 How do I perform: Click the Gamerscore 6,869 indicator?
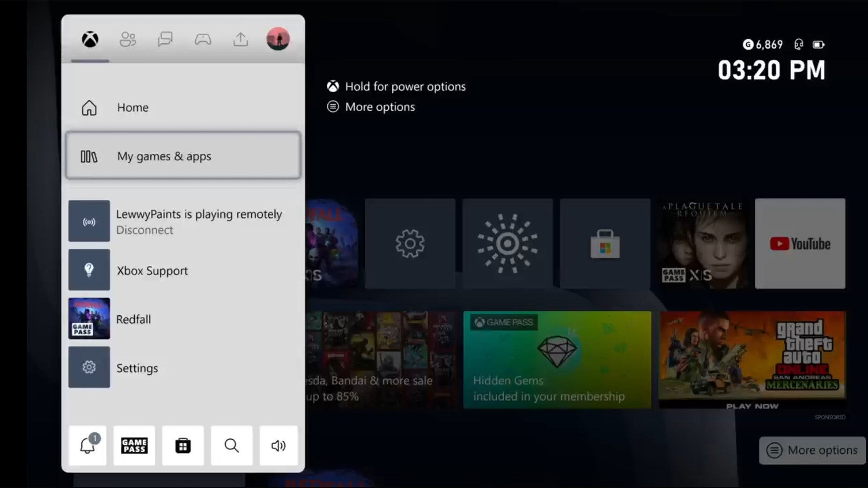tap(763, 44)
